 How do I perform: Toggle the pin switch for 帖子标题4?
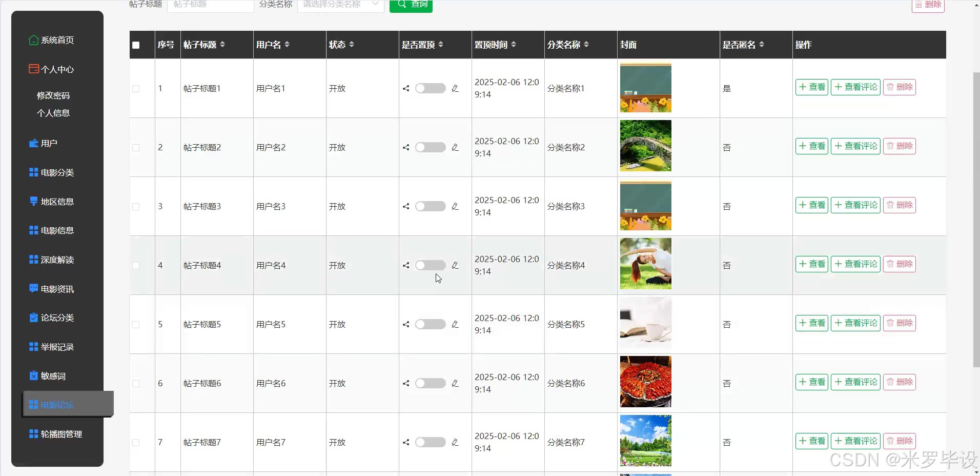tap(431, 265)
